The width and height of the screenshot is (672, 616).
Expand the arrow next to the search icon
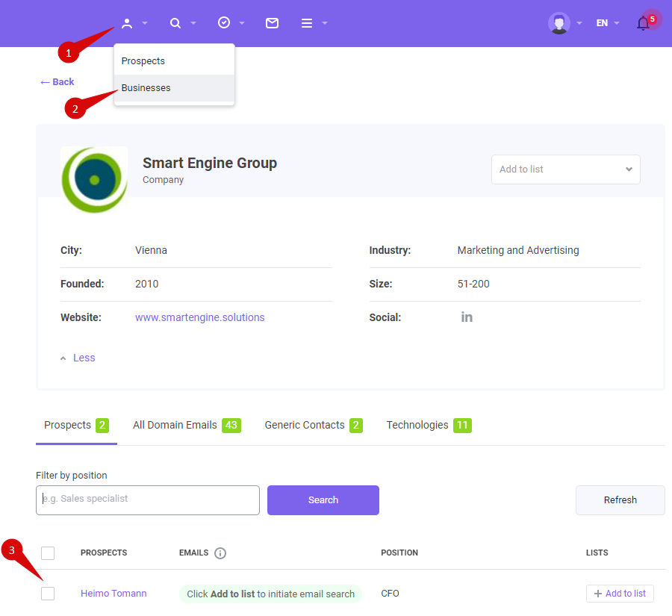point(193,23)
